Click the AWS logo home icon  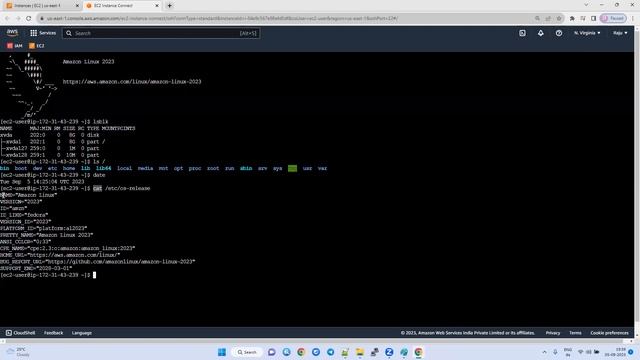tap(12, 33)
